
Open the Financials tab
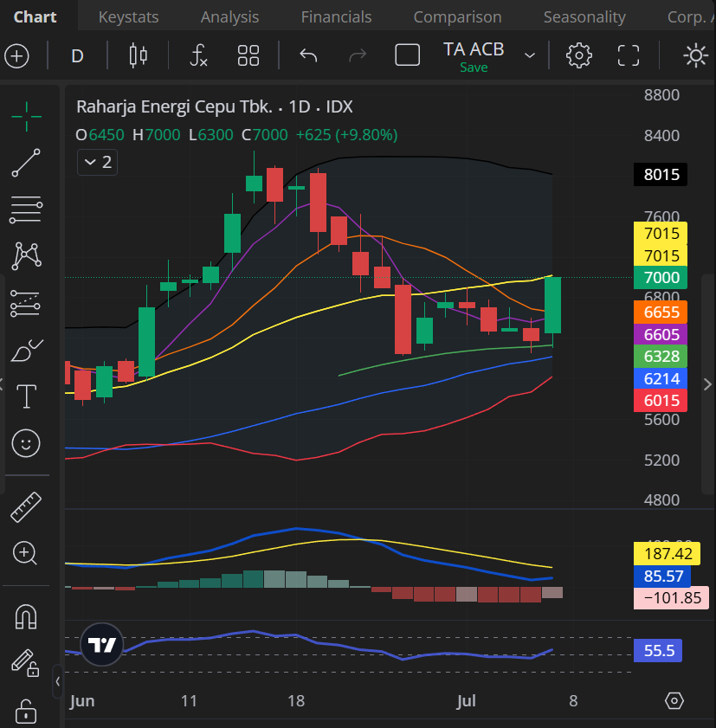tap(336, 17)
